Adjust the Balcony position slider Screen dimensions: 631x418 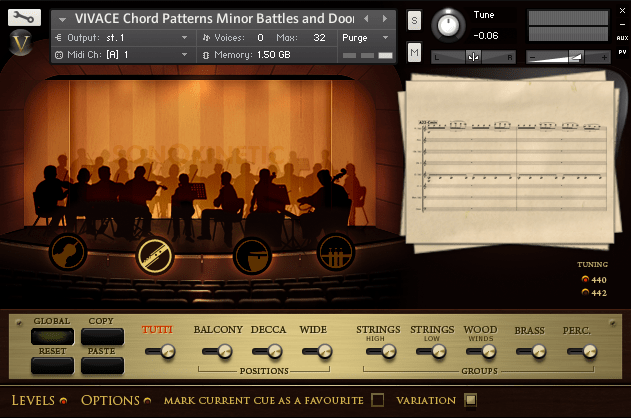[217, 351]
